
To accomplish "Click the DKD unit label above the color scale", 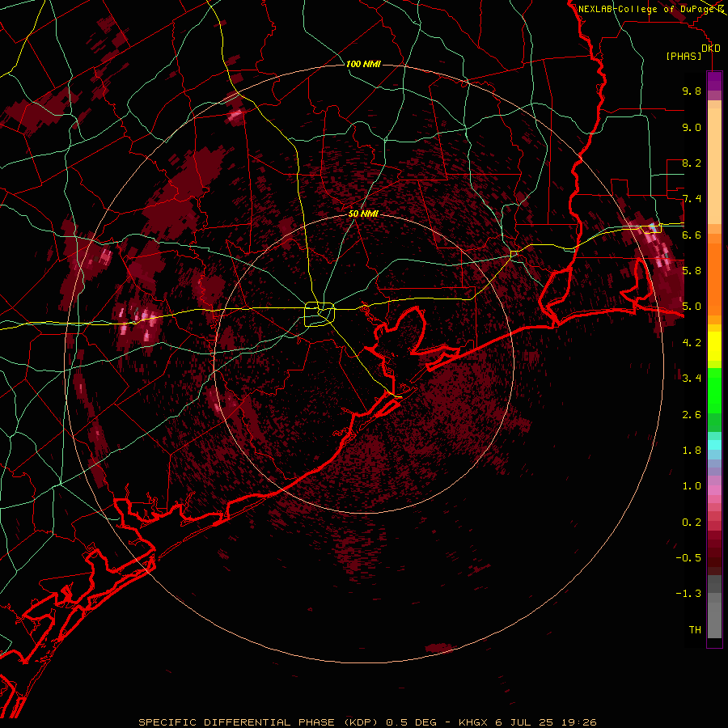I will coord(711,49).
